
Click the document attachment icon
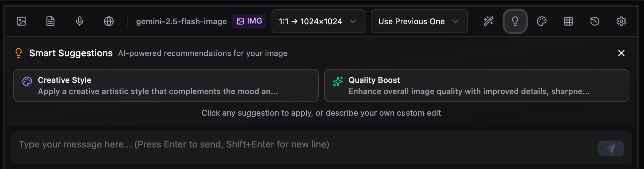50,22
